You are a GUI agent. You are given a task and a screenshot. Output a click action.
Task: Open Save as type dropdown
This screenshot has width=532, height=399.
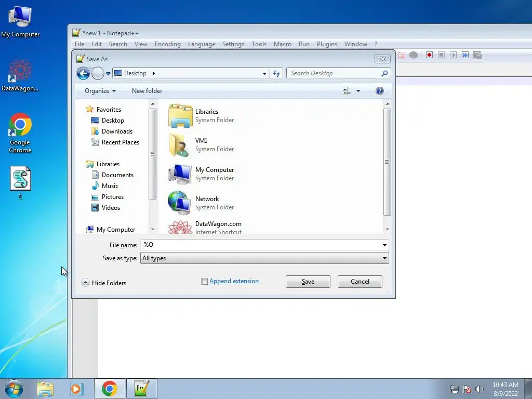click(264, 258)
